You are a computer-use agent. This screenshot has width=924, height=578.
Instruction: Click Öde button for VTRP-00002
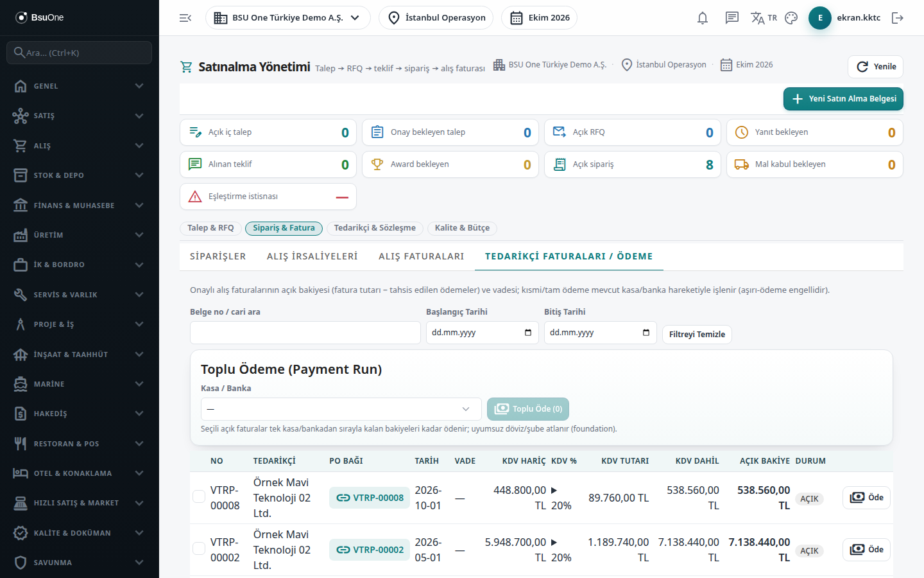point(866,550)
